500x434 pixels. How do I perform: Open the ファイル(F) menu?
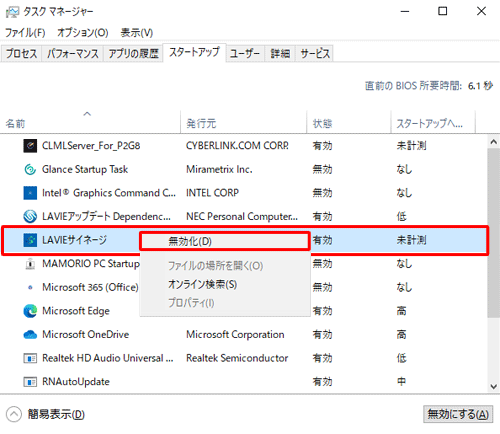(x=25, y=33)
